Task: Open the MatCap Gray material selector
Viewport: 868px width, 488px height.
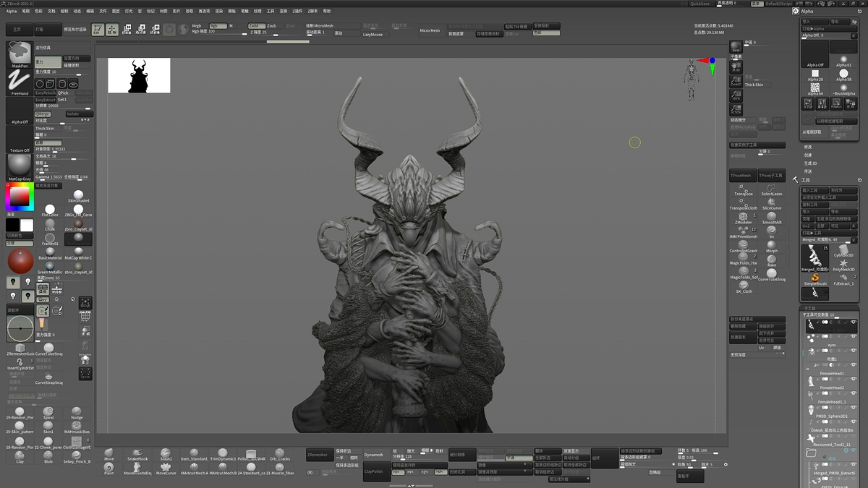Action: click(20, 168)
